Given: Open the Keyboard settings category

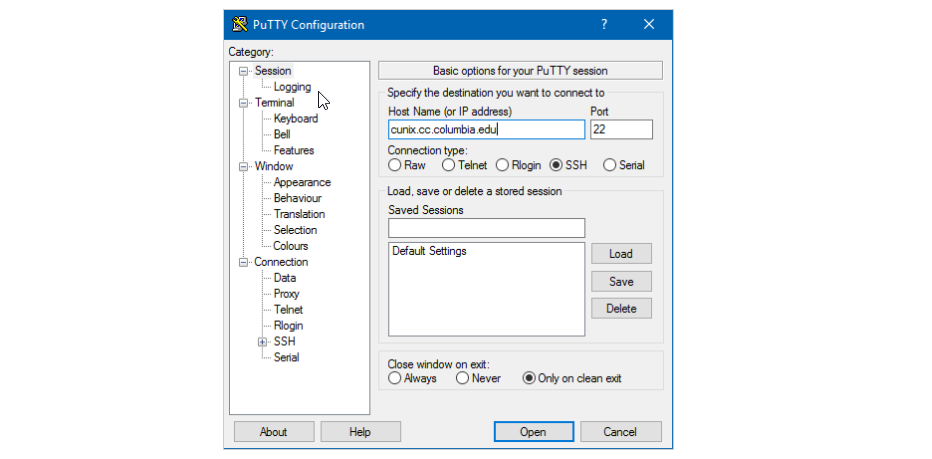Looking at the screenshot, I should [295, 119].
